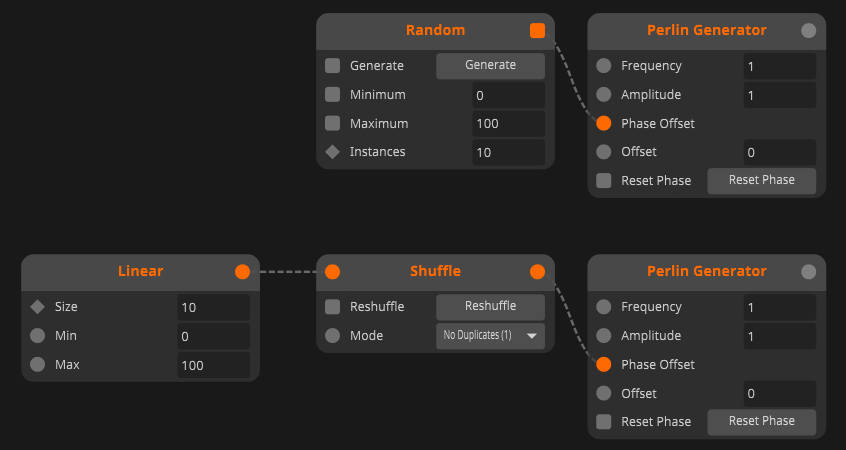Click the Max value field in the Linear node
This screenshot has height=450, width=846.
pyautogui.click(x=213, y=365)
